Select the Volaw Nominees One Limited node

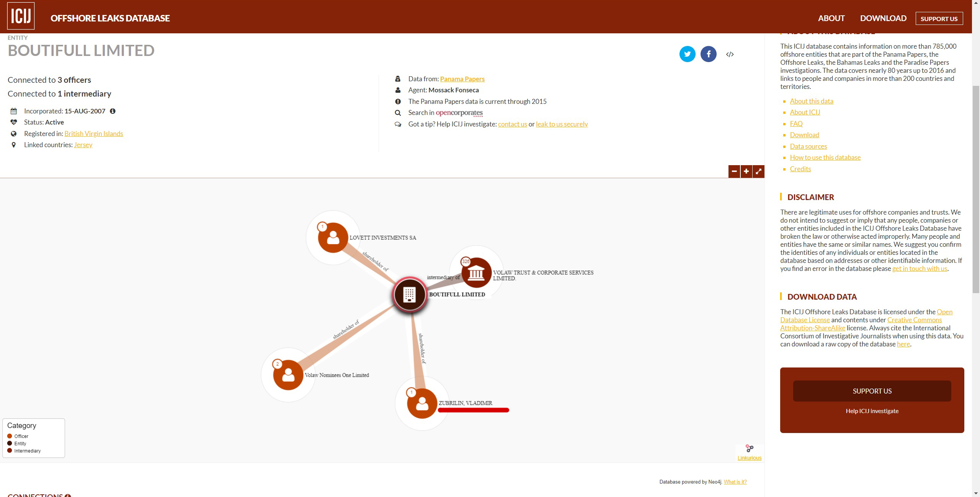pos(288,375)
